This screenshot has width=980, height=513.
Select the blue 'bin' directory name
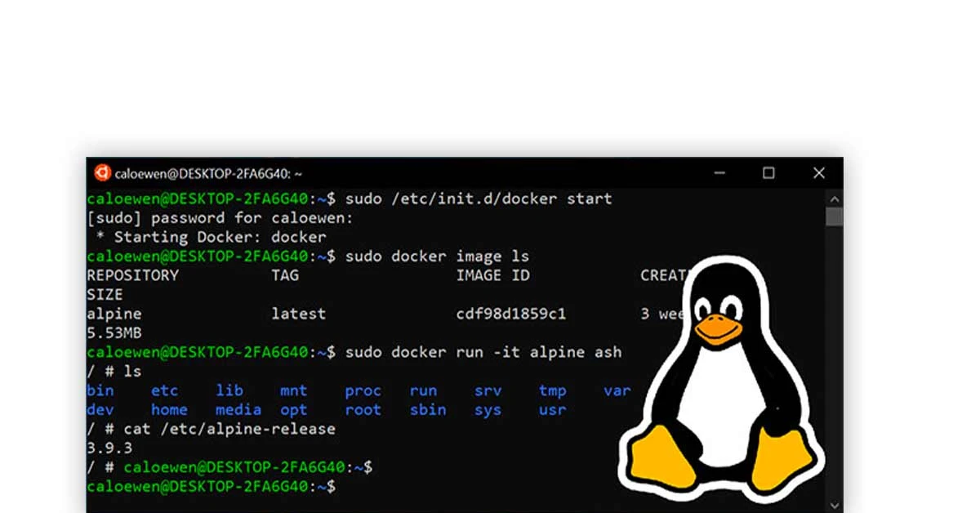[100, 391]
